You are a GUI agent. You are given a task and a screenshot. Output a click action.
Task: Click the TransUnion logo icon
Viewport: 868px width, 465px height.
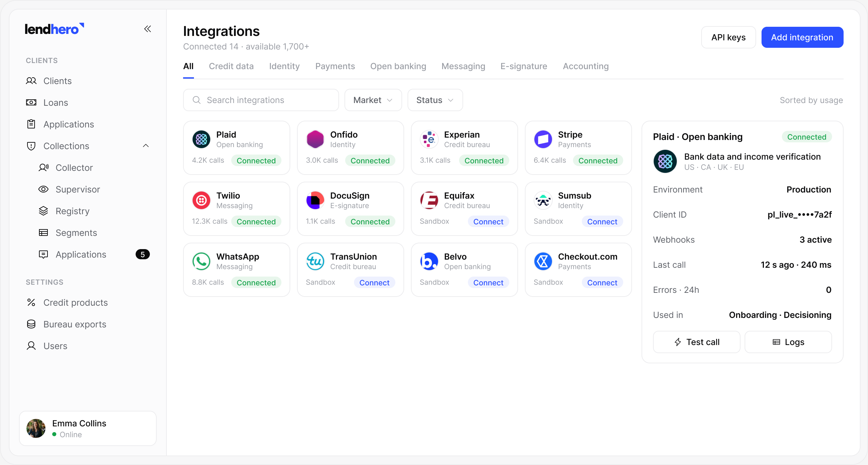[315, 261]
